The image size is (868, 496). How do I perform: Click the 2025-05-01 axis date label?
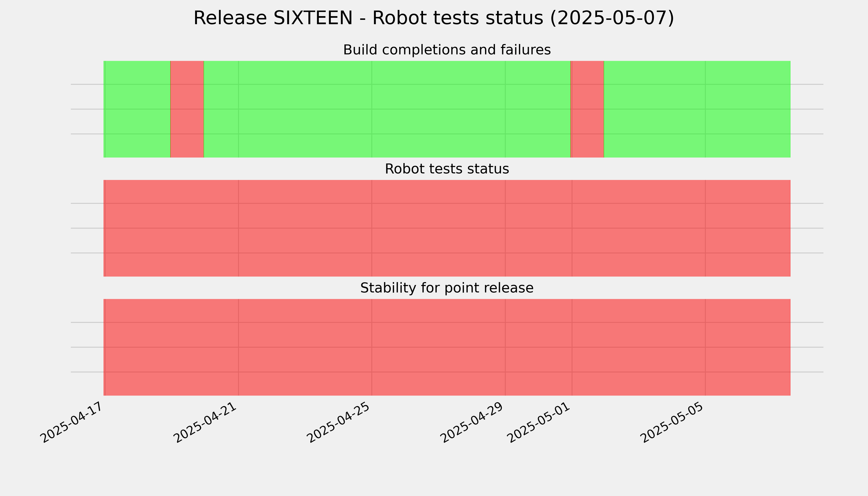(x=540, y=422)
